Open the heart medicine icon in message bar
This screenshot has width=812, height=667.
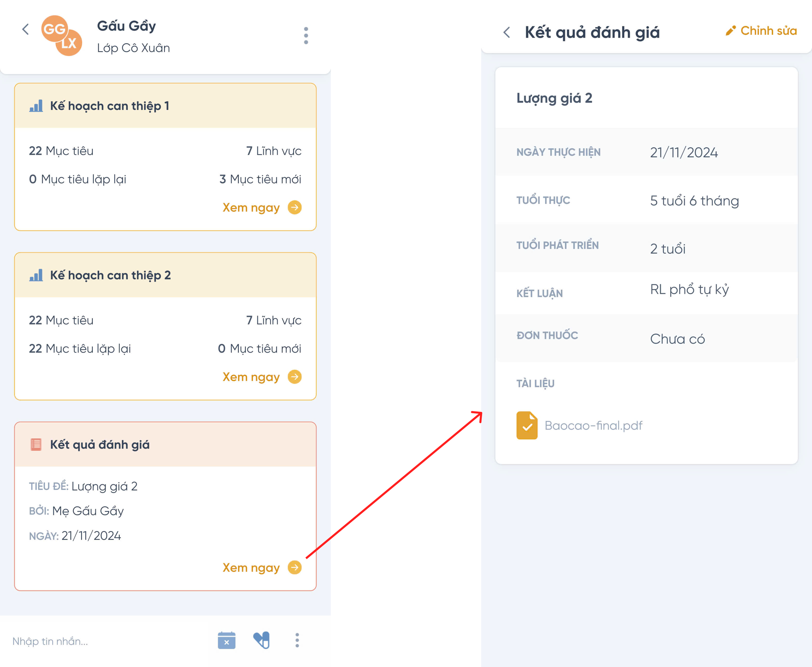click(262, 641)
